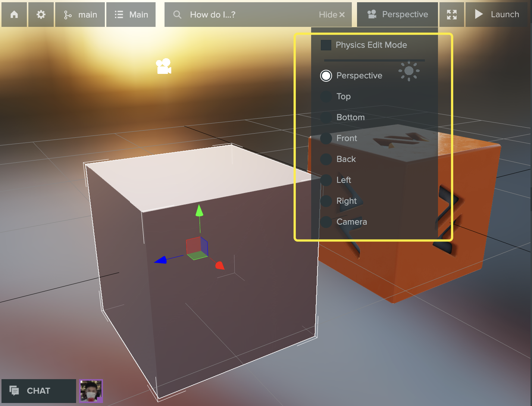Select Bottom view from camera menu
532x406 pixels.
tap(326, 118)
